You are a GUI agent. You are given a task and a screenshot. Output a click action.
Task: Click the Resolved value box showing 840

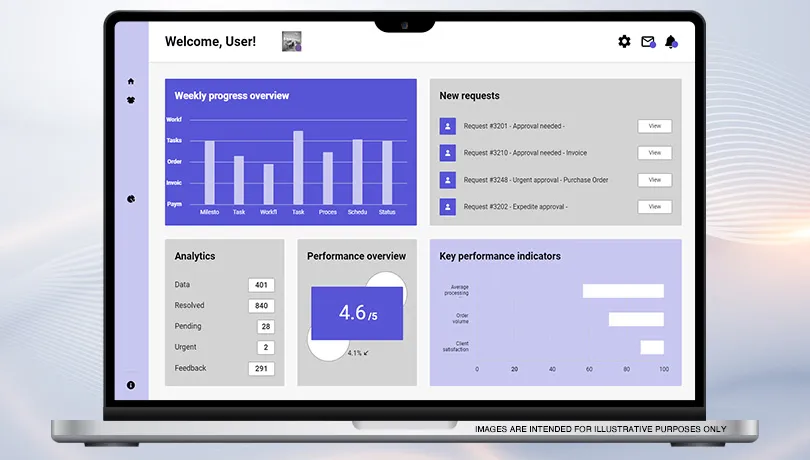261,306
